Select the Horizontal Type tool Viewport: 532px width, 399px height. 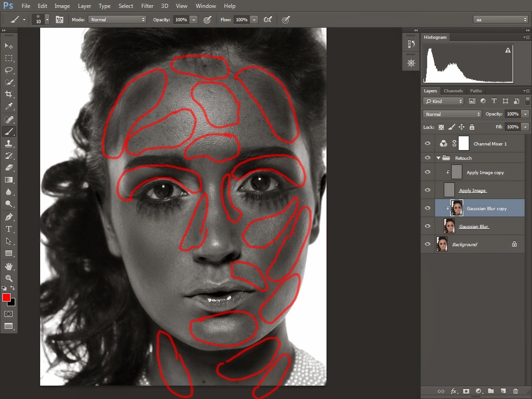pos(9,229)
